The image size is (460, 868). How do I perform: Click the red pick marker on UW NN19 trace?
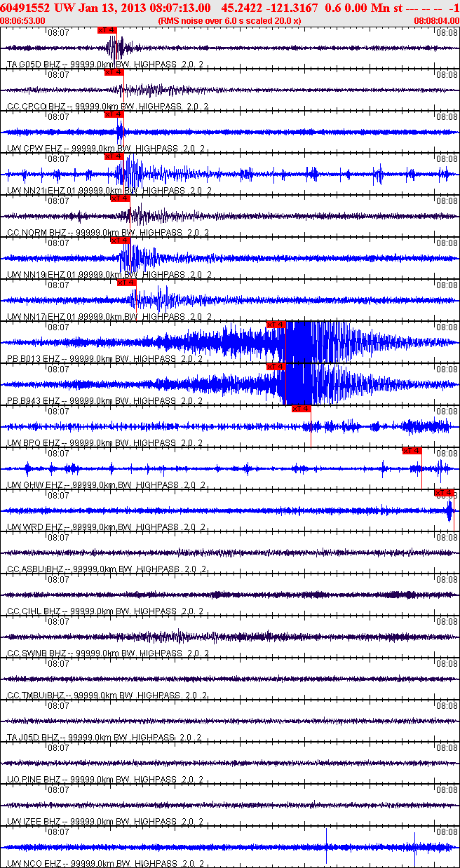120,240
